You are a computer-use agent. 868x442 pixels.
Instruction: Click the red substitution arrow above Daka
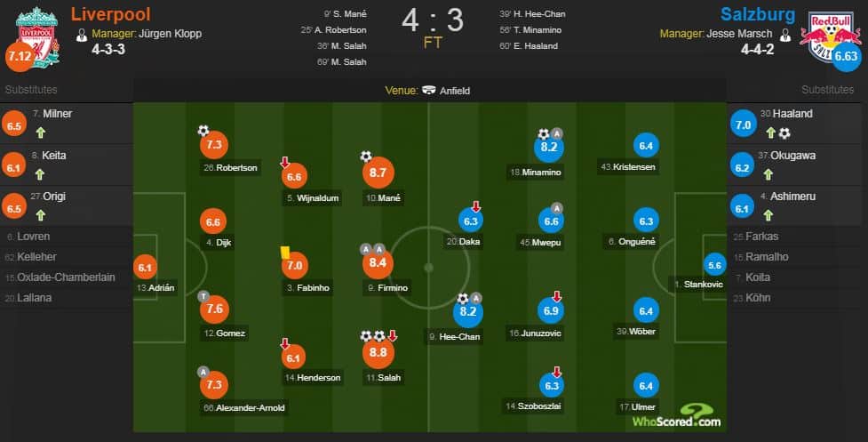tap(475, 206)
